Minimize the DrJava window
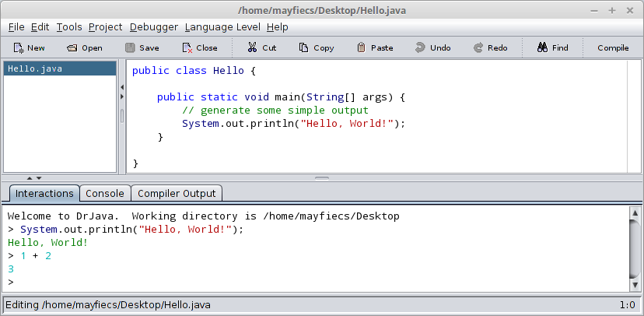Screen dimensions: 644x316 click(594, 11)
